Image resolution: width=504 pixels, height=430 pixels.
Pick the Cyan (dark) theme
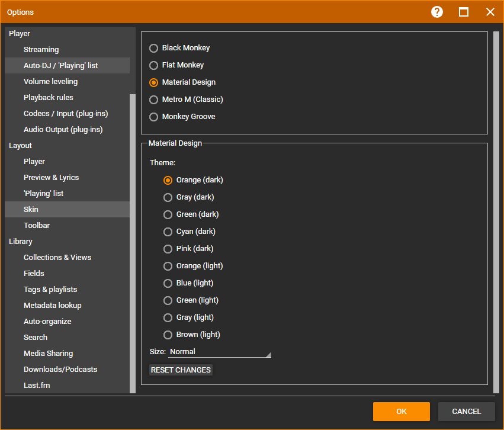tap(168, 232)
